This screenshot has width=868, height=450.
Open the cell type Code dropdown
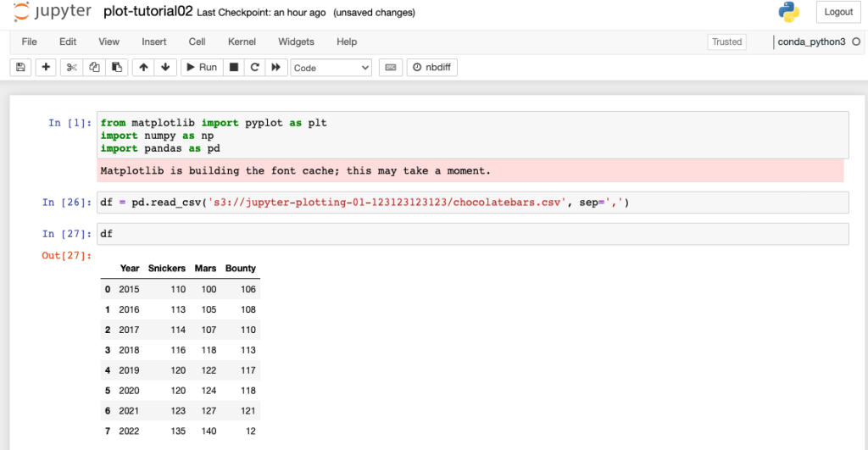(x=331, y=67)
